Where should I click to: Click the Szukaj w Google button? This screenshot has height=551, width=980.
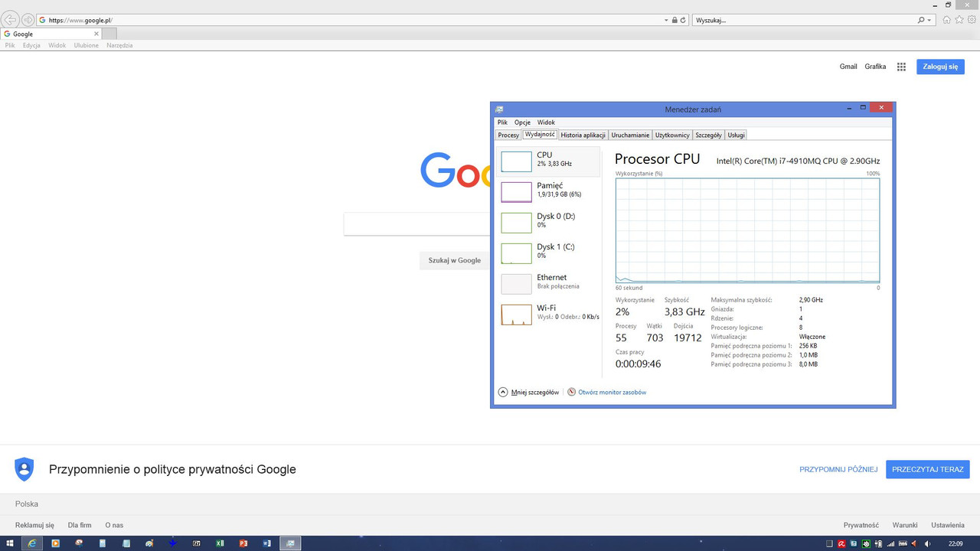coord(455,260)
